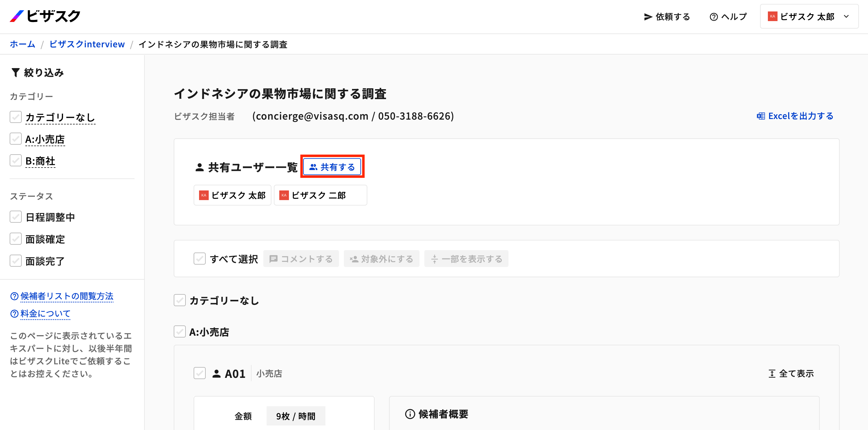Select the ビザスク 二郎 shared user chip
The height and width of the screenshot is (430, 868).
click(x=320, y=195)
